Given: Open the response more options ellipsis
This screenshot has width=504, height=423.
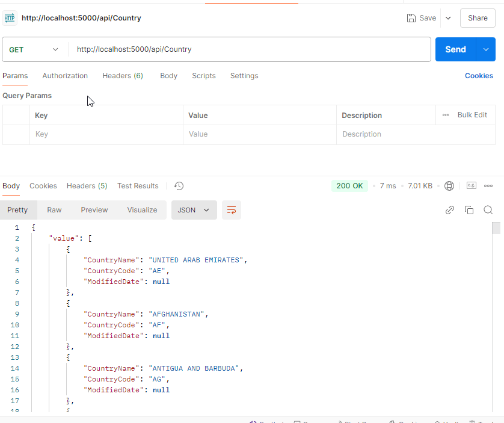Looking at the screenshot, I should pos(488,186).
